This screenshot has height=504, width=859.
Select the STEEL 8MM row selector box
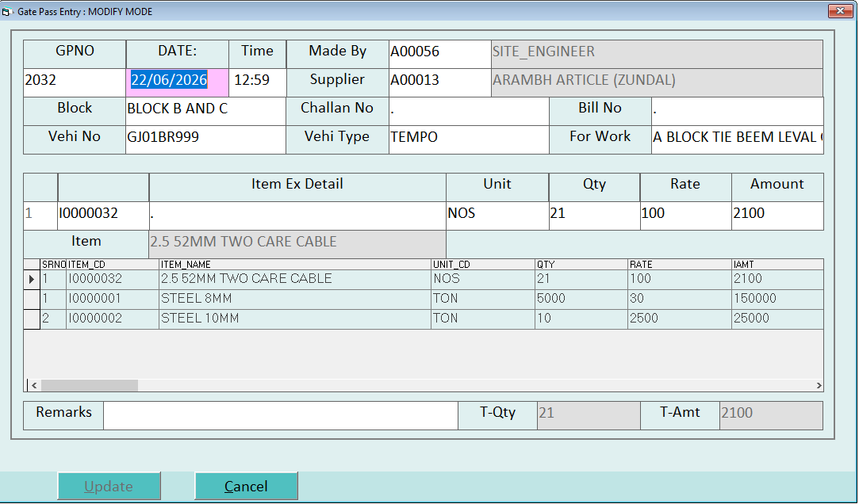[x=32, y=299]
